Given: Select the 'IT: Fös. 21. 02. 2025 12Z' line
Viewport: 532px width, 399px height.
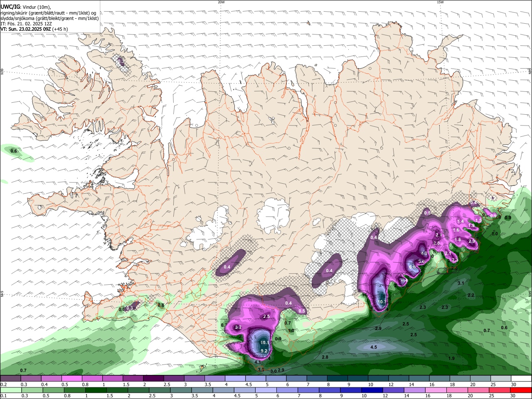Looking at the screenshot, I should (x=26, y=24).
